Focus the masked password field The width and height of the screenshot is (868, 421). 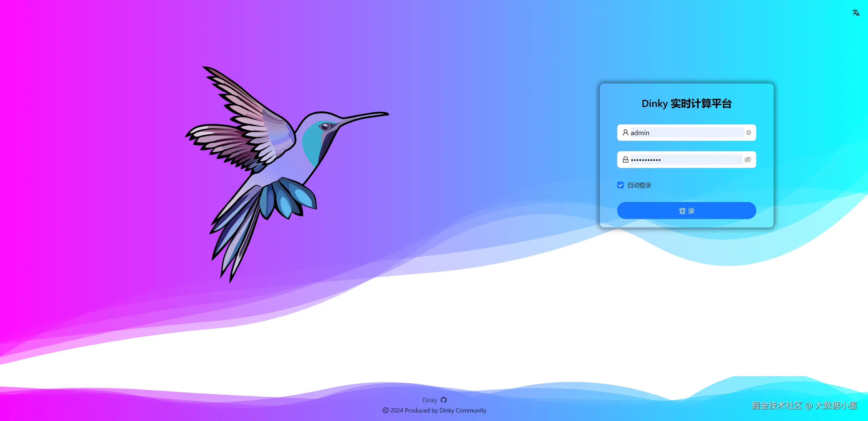(x=686, y=160)
